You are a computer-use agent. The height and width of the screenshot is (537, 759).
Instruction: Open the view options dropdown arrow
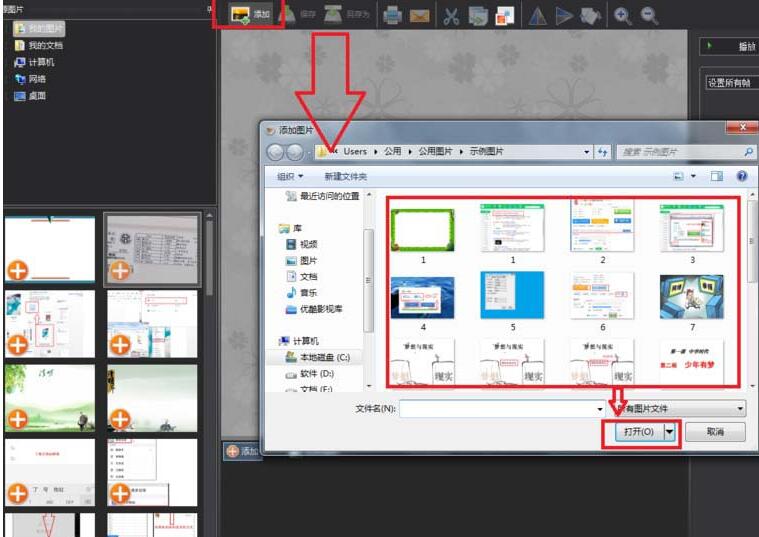click(693, 176)
